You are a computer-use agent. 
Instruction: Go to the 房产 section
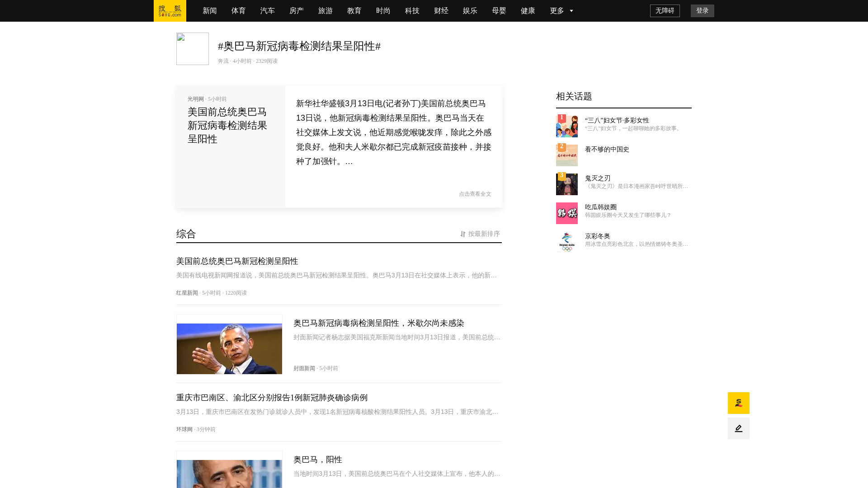coord(297,11)
